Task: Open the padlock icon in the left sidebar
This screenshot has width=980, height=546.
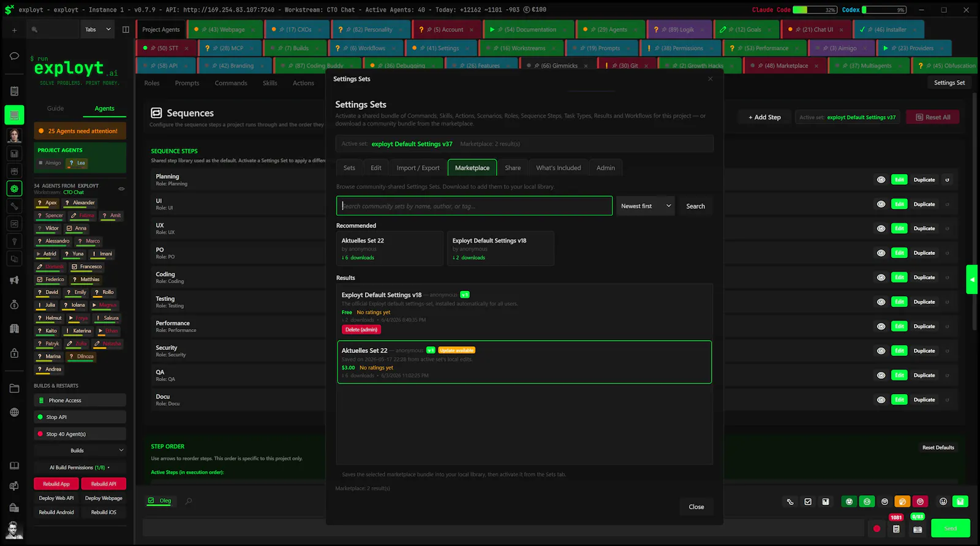Action: (x=14, y=353)
